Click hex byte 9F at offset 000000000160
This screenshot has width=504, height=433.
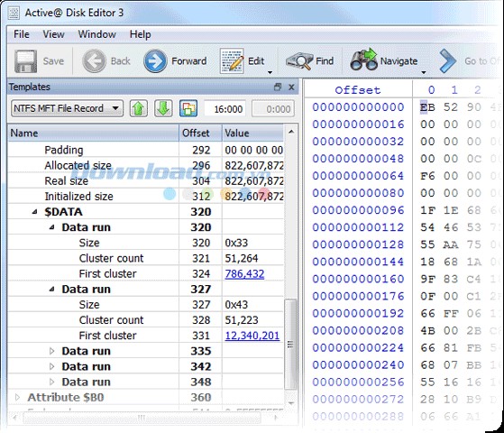(427, 280)
